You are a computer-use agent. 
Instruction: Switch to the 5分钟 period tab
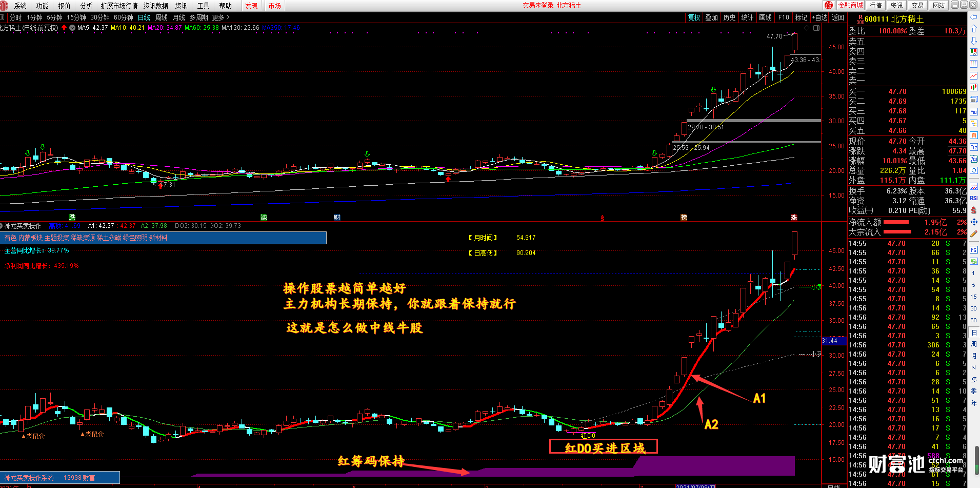(x=54, y=17)
